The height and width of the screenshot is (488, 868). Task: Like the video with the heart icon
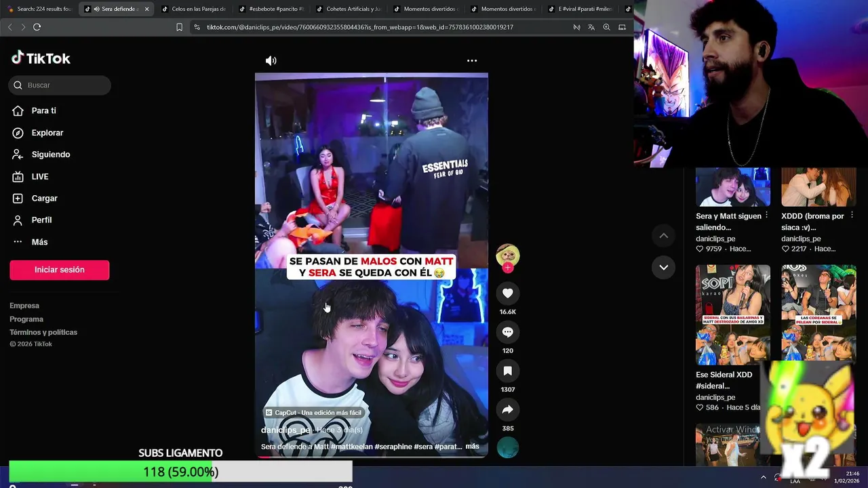tap(507, 293)
